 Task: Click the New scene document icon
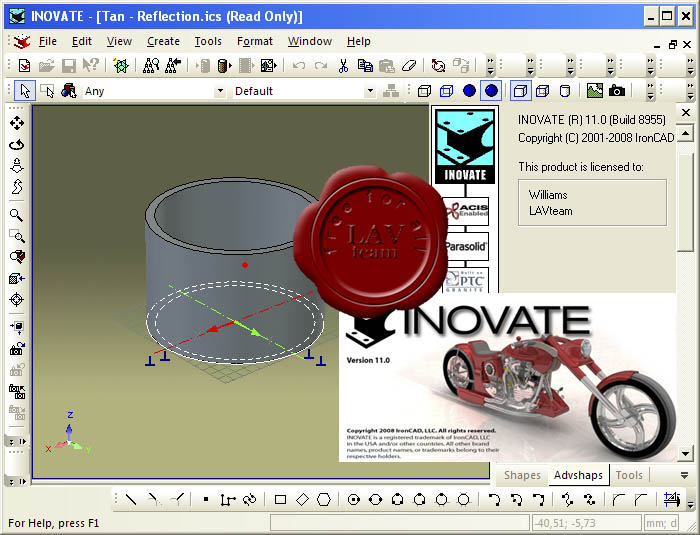25,66
